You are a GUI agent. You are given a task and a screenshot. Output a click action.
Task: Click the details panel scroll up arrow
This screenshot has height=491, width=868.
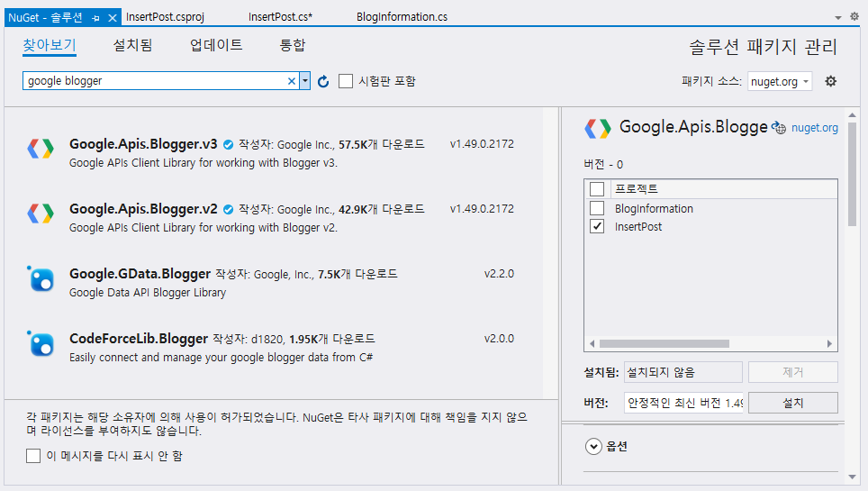852,114
